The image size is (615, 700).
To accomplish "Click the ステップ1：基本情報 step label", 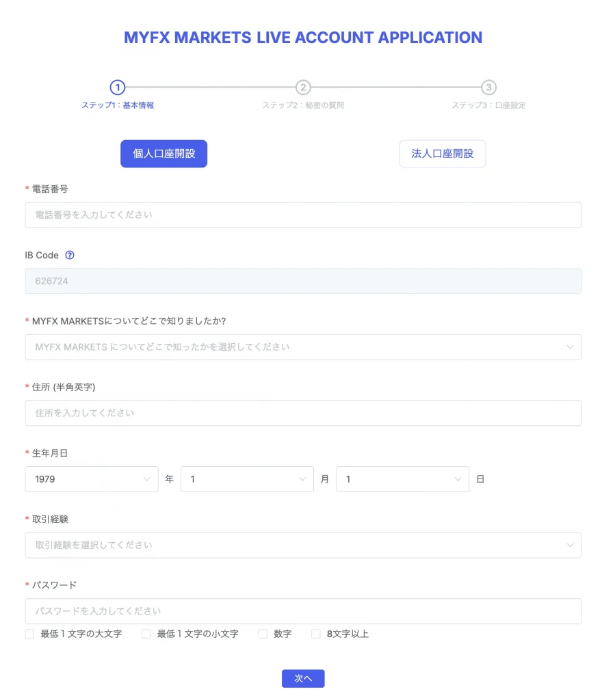I will click(118, 105).
